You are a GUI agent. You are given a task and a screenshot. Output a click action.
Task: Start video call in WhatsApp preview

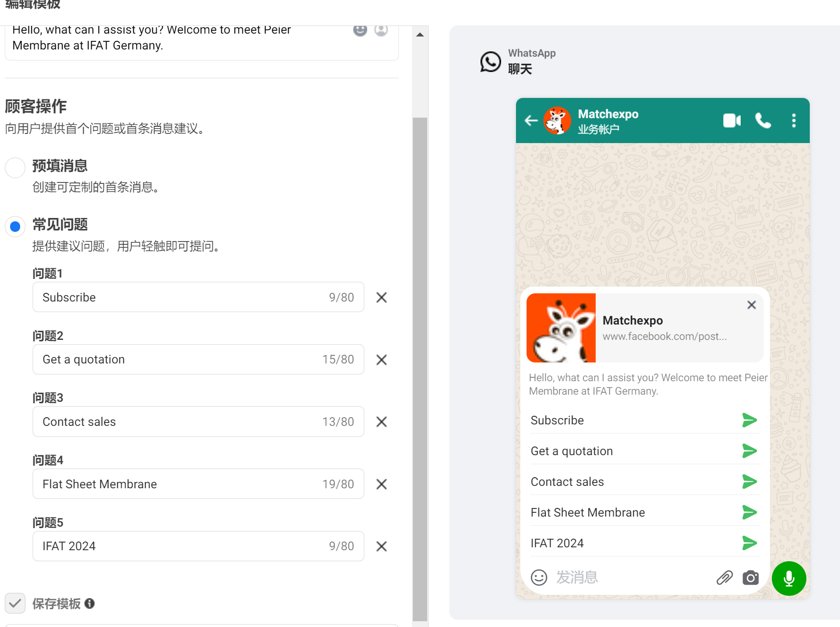click(x=732, y=121)
